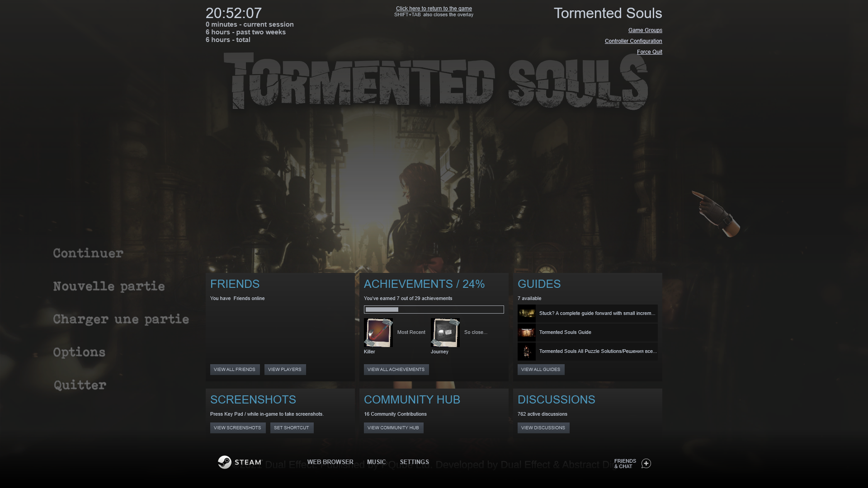868x488 pixels.
Task: Select the Journey achievement icon
Action: (445, 333)
